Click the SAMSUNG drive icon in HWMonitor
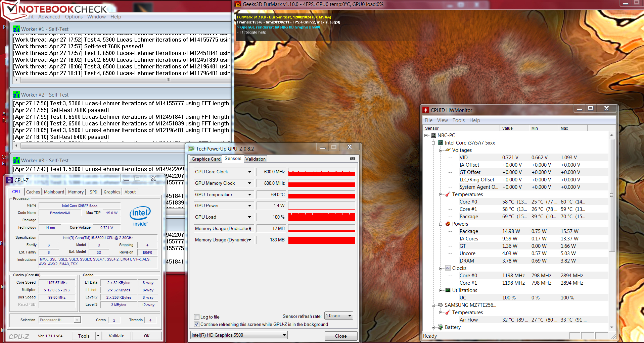 tap(441, 305)
